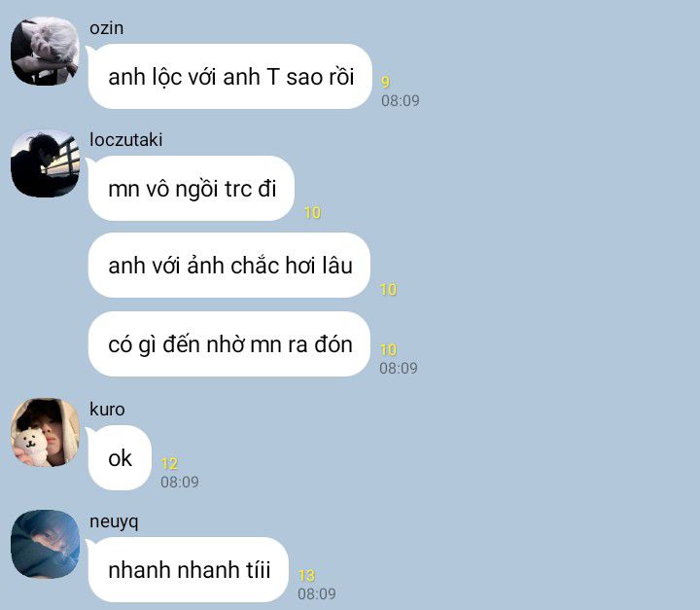The height and width of the screenshot is (610, 700).
Task: Tap the message 'mn vô ngồi trc đi'
Action: (x=192, y=188)
